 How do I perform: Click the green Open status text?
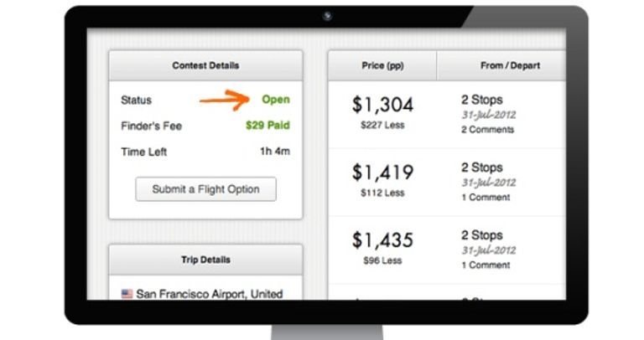(276, 100)
